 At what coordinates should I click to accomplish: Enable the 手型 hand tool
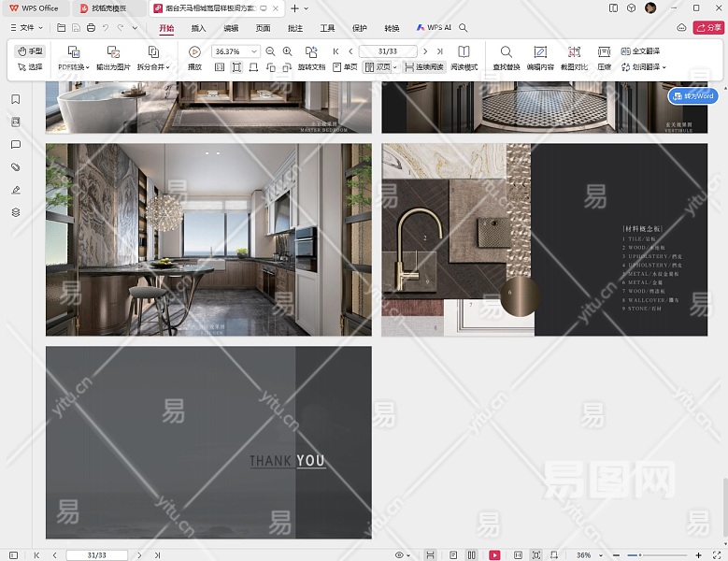[30, 51]
